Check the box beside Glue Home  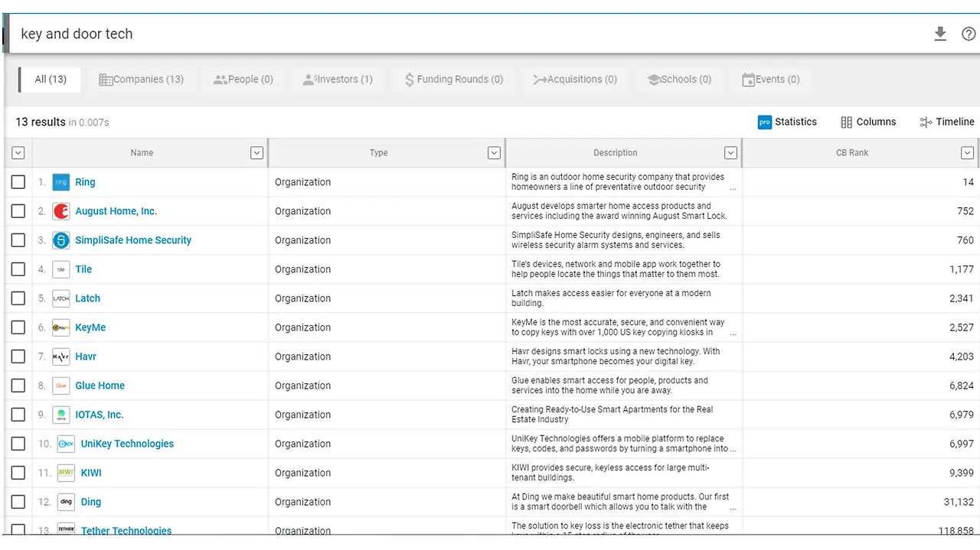click(x=18, y=386)
